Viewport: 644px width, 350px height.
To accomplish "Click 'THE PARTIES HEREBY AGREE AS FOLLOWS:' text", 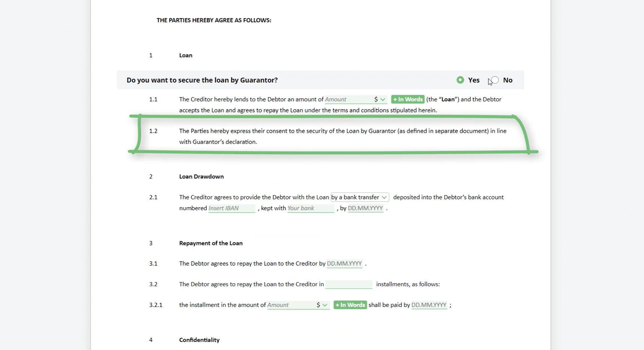I will 214,20.
